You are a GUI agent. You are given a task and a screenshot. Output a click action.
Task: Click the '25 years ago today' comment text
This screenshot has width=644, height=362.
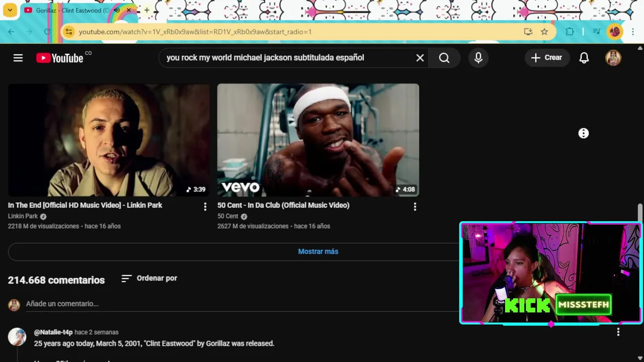point(154,343)
